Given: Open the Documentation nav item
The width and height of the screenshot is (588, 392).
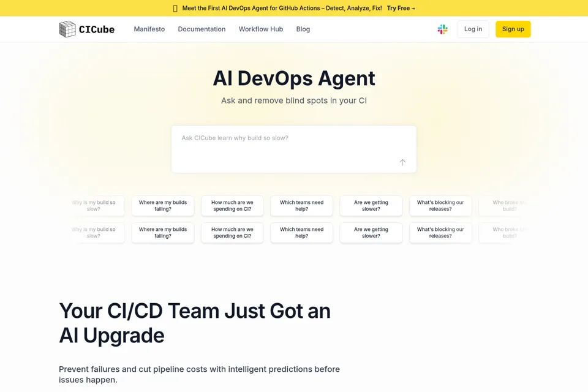Looking at the screenshot, I should point(202,29).
